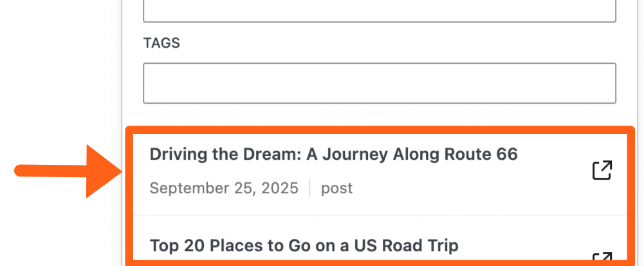Click the TAGS field label

coord(161,43)
